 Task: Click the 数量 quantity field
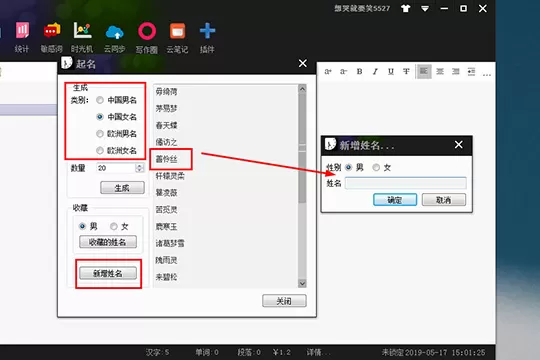click(116, 168)
